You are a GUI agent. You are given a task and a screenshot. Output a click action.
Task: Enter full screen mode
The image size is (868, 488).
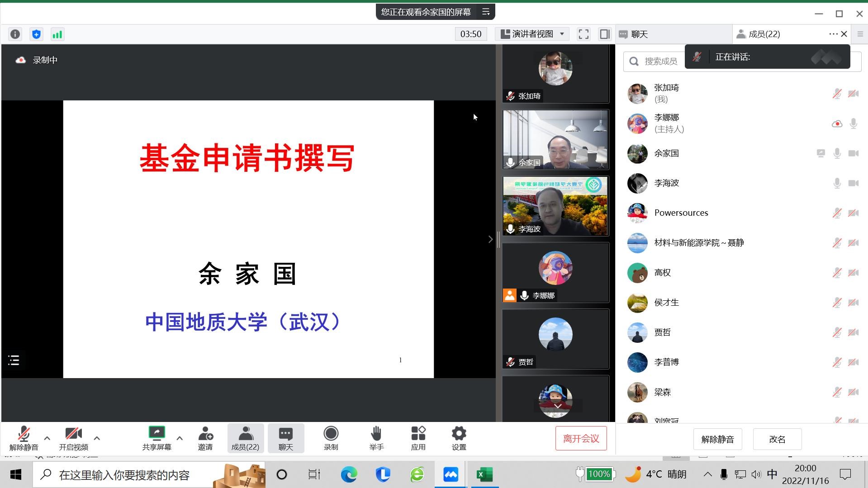(x=583, y=34)
